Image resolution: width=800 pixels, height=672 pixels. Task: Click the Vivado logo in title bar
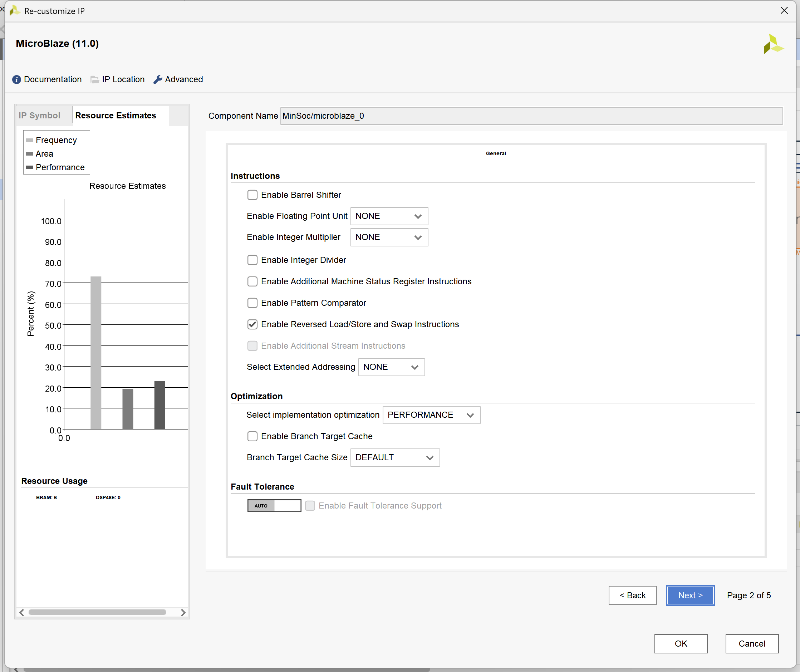pos(14,11)
